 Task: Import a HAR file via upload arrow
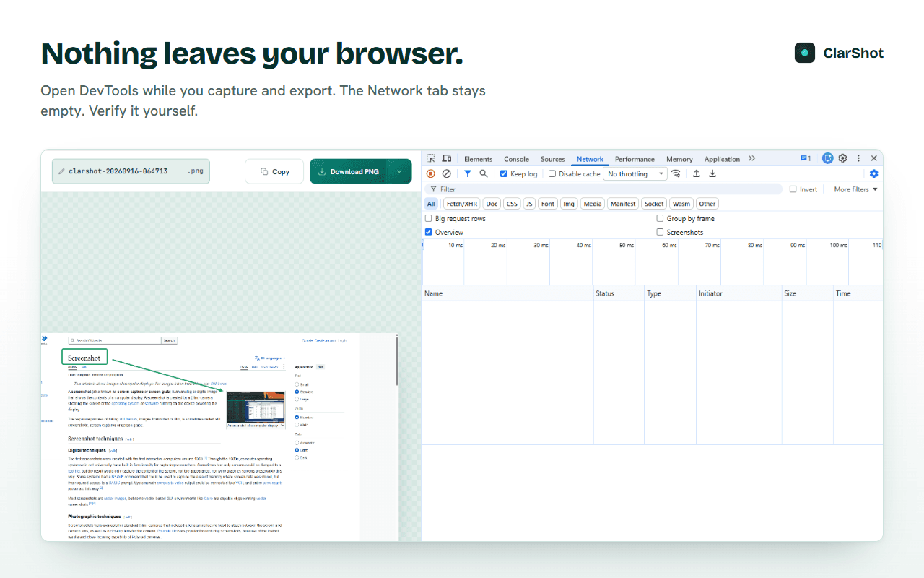pyautogui.click(x=697, y=173)
